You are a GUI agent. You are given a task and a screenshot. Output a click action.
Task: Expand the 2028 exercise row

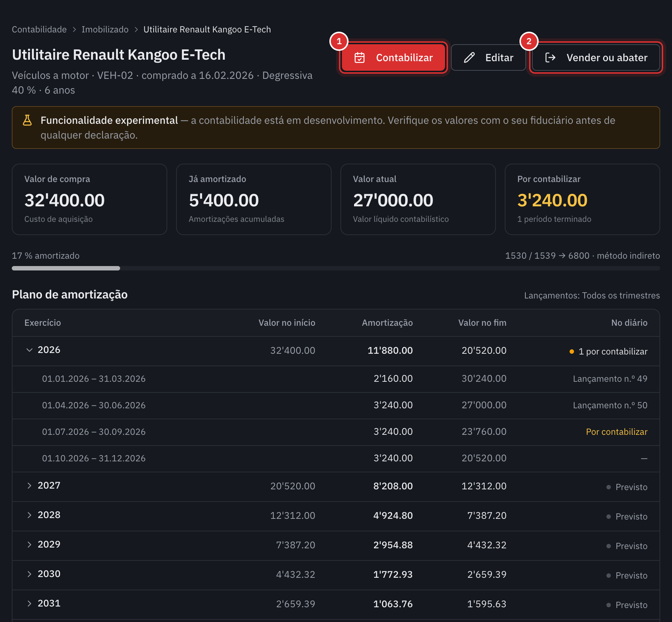click(29, 515)
